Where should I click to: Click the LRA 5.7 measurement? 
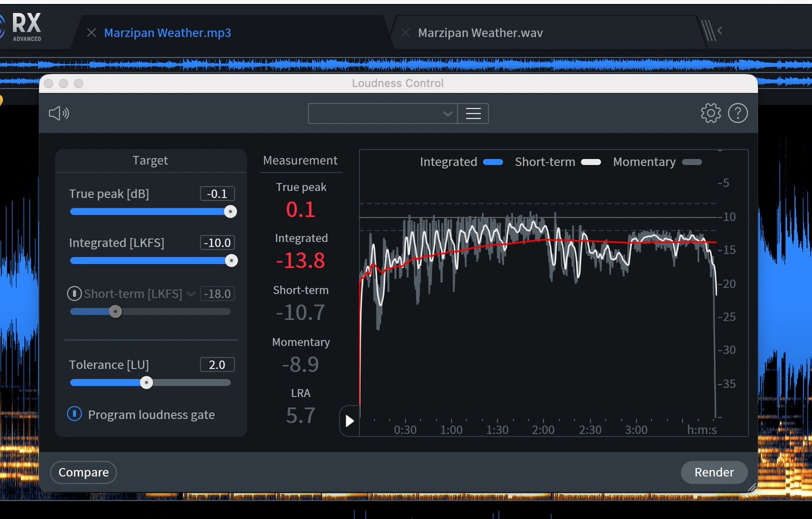coord(300,415)
